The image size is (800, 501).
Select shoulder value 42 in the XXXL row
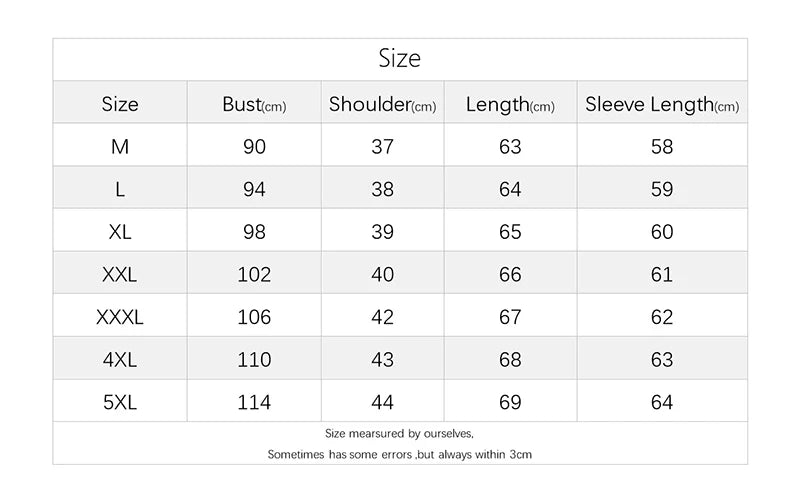(x=382, y=318)
